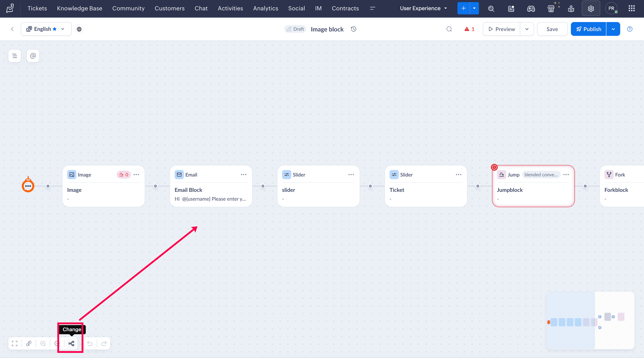Click the @ variables icon

pyautogui.click(x=33, y=56)
